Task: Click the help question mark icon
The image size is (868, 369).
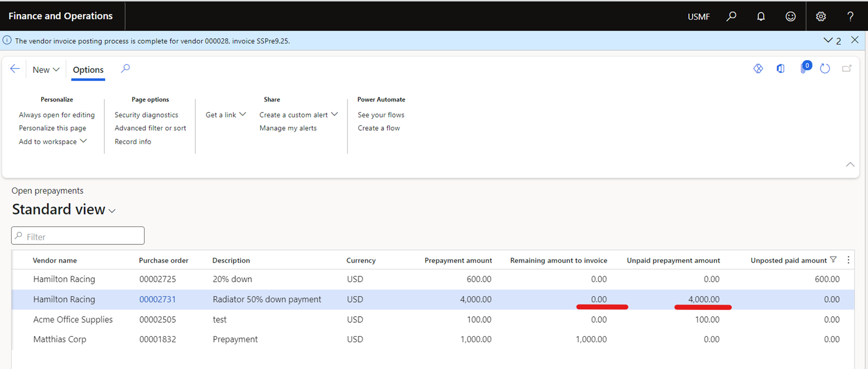Action: click(850, 16)
